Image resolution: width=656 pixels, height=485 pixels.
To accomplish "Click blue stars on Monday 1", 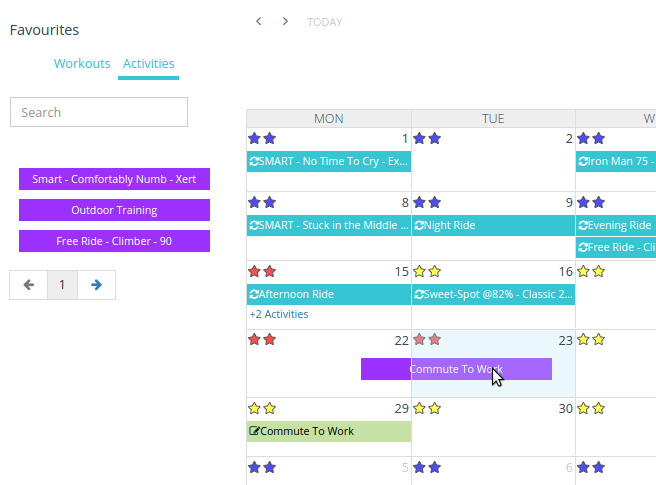I will tap(262, 139).
